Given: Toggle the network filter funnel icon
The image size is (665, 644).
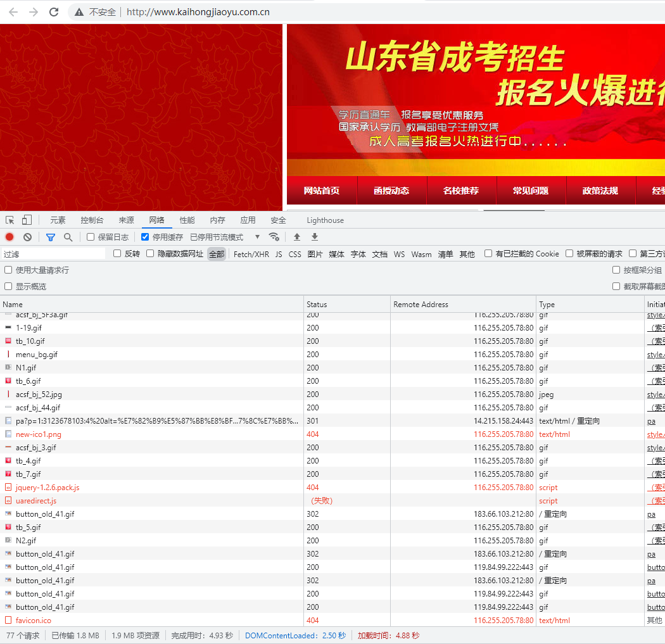Looking at the screenshot, I should [x=51, y=237].
